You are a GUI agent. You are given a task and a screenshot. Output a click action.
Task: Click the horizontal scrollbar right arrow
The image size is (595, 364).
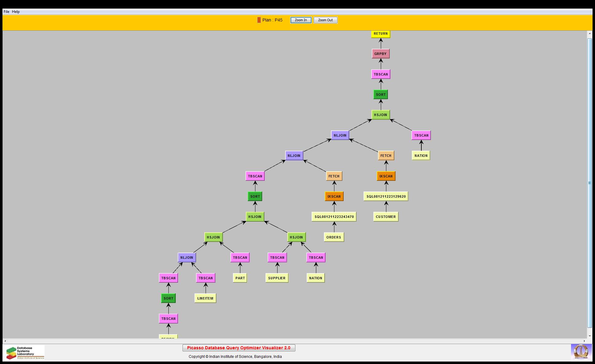coord(585,341)
